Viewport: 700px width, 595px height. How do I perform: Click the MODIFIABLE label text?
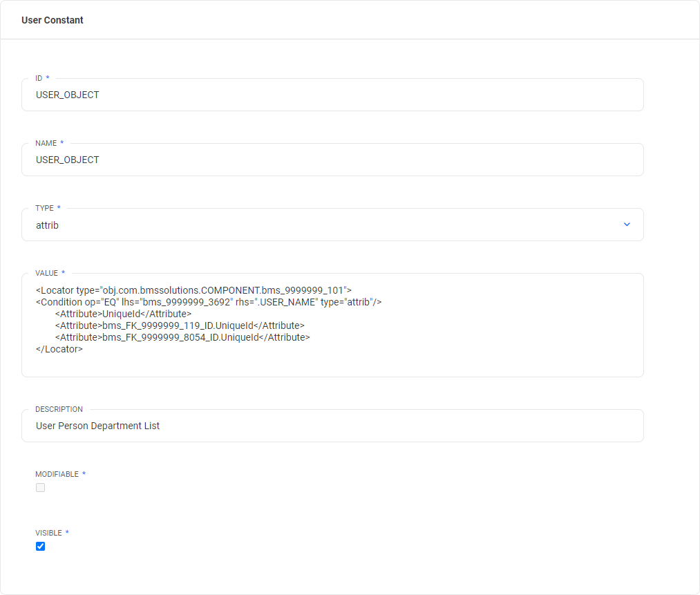click(x=57, y=474)
